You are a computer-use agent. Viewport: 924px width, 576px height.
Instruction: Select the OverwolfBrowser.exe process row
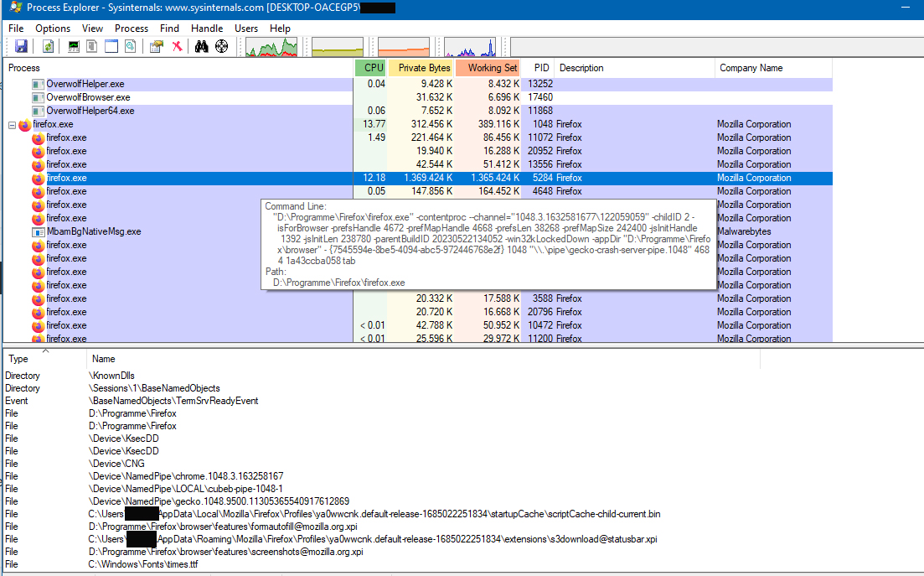[88, 97]
